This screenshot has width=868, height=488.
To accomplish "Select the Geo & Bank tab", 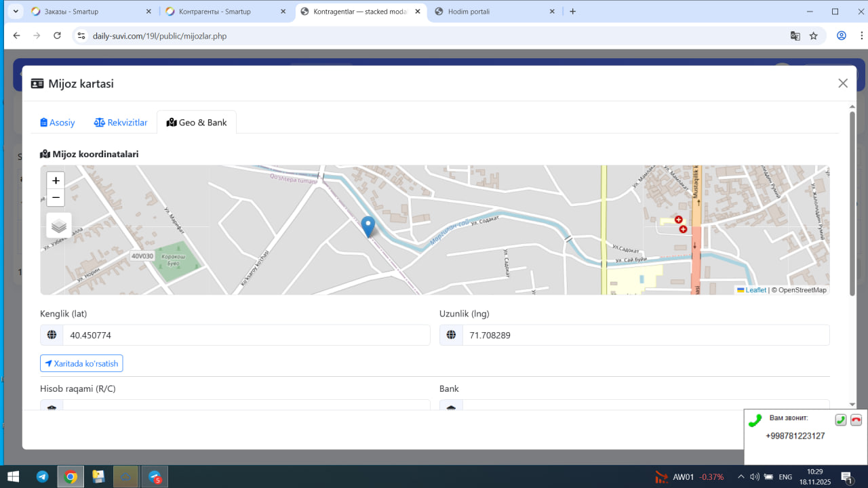I will point(197,123).
